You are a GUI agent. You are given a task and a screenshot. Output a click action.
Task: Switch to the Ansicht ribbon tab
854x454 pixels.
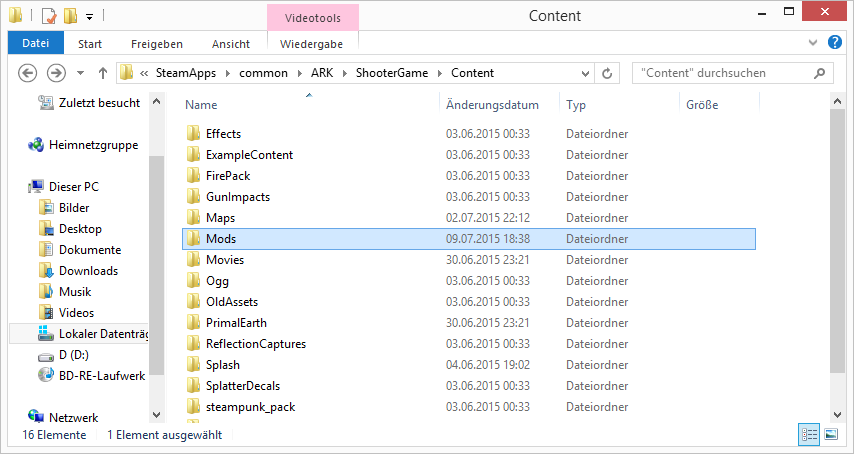tap(231, 44)
